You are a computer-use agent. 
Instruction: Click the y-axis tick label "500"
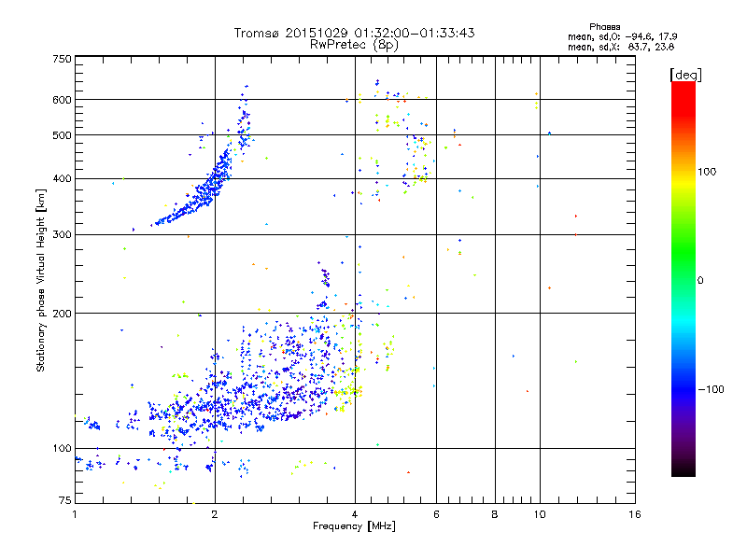[62, 135]
